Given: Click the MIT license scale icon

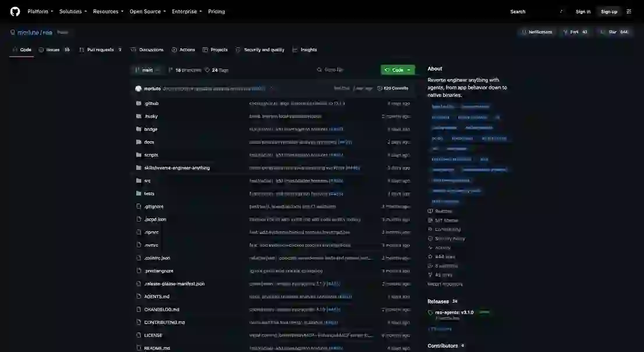Looking at the screenshot, I should click(x=430, y=221).
